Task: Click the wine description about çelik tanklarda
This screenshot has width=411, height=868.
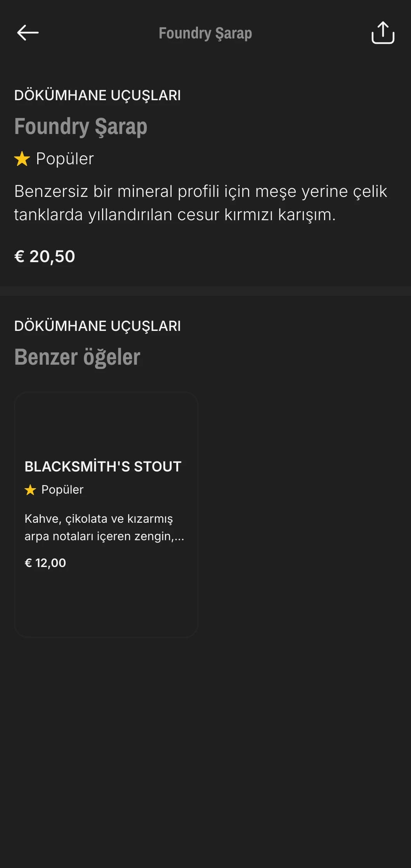Action: 201,203
